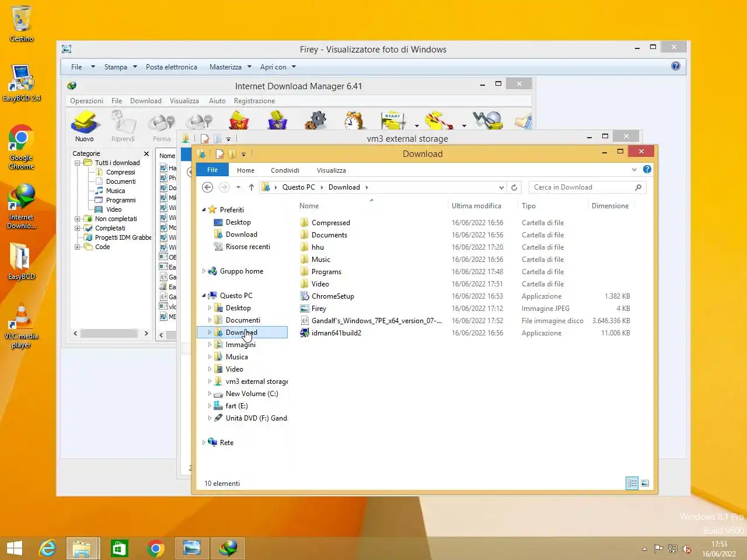
Task: Open Google Chrome desktop shortcut
Action: [x=21, y=147]
